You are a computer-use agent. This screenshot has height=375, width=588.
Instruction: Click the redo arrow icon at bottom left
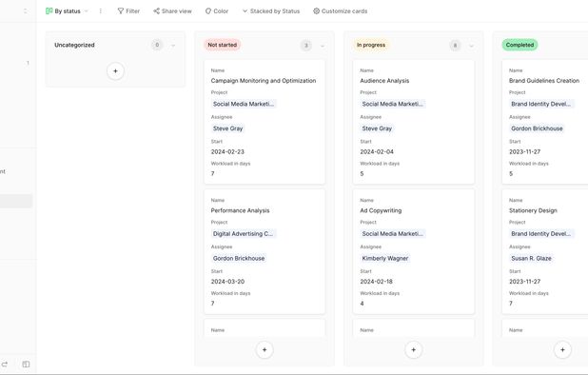5,365
